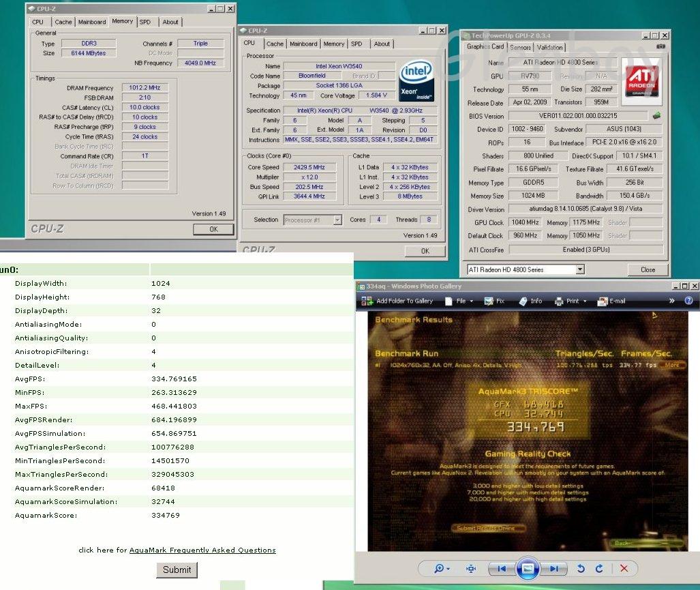
Task: Open Photo Gallery help icon
Action: pos(688,301)
